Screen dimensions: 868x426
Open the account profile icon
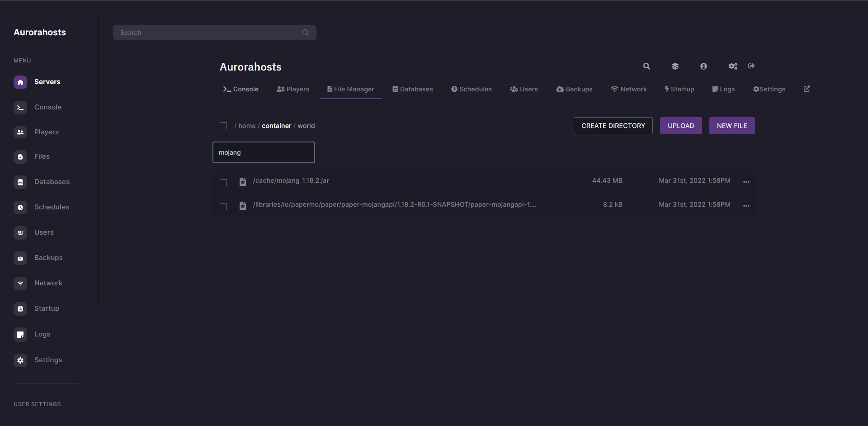[703, 66]
